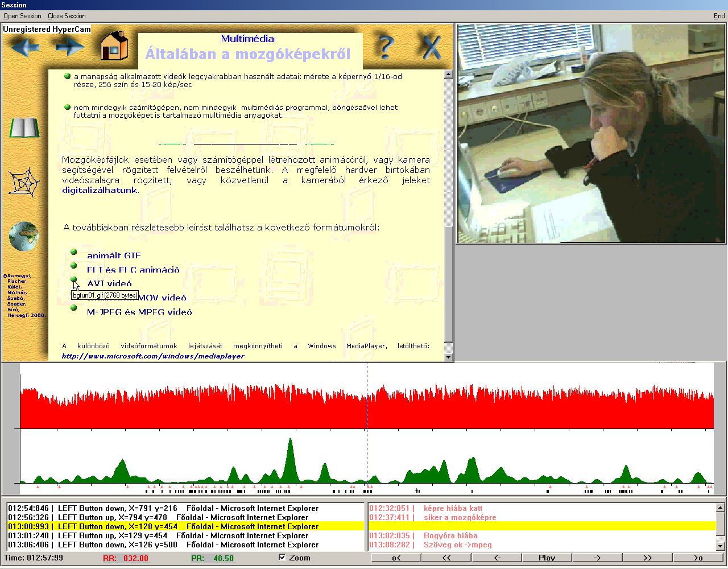
Task: Select comment 'képre hiába katt'
Action: (x=542, y=508)
